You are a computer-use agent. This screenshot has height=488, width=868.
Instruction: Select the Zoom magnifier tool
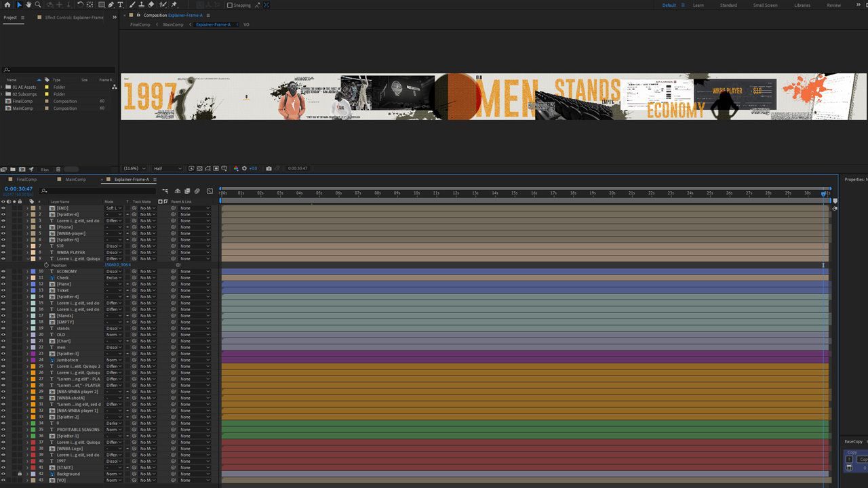pos(37,5)
